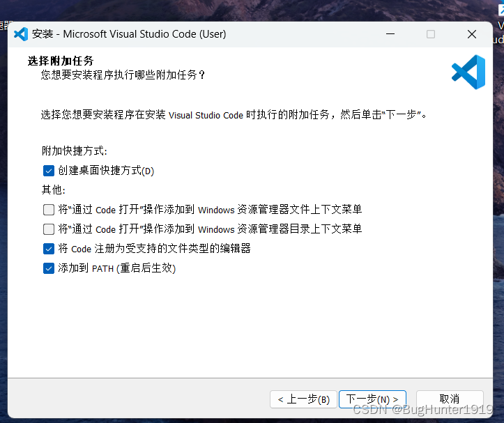Go back with 上一步(B) button
504x423 pixels.
(303, 399)
